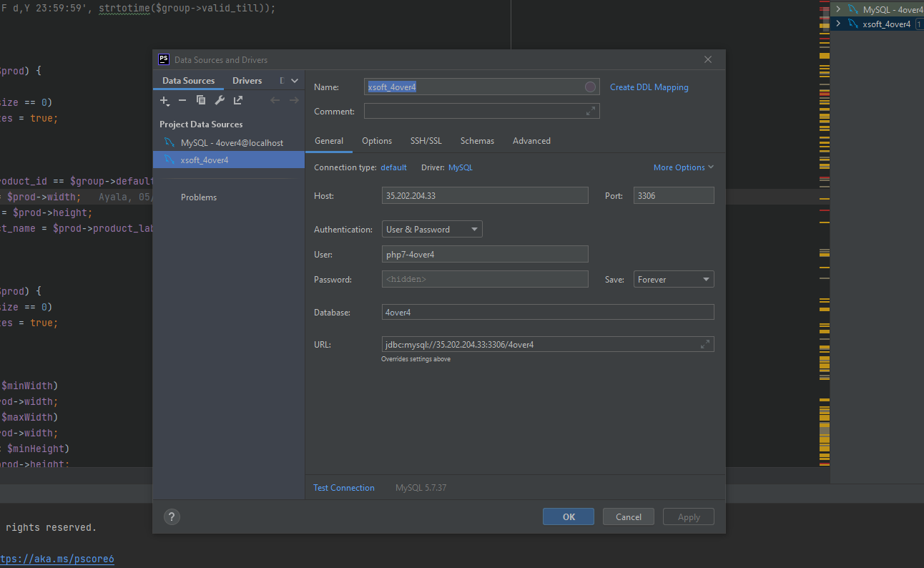Open the https://aka.ms/pscore6 terminal link
Image resolution: width=924 pixels, height=568 pixels.
(57, 559)
